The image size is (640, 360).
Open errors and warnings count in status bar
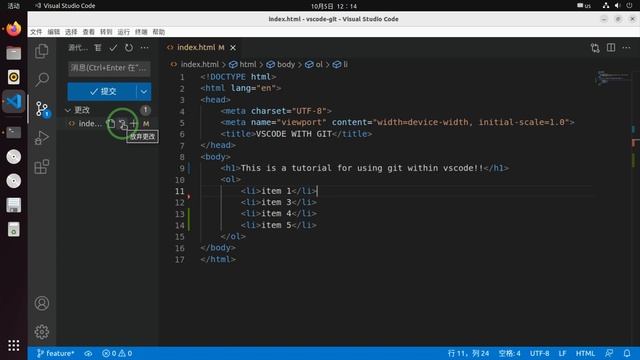click(117, 353)
